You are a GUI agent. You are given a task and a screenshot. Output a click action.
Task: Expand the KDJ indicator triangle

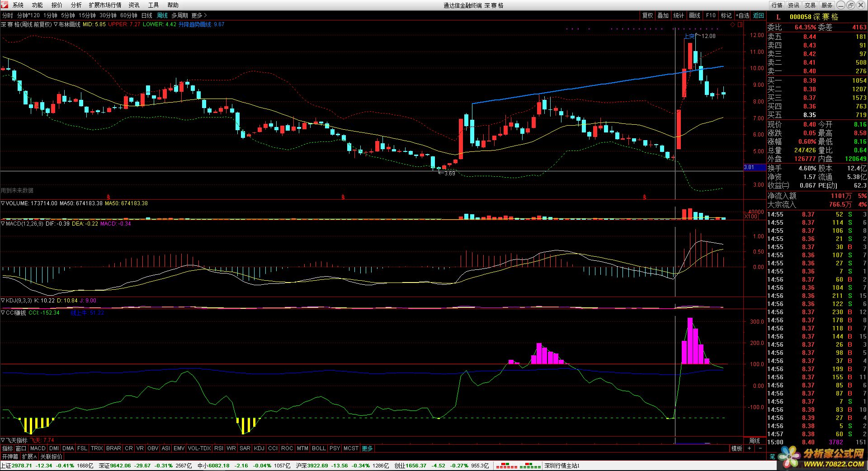[x=3, y=301]
